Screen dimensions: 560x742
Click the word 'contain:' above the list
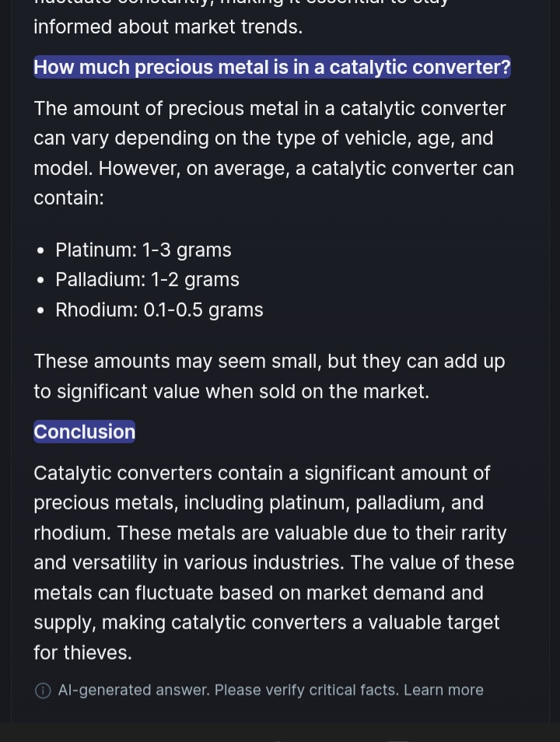pyautogui.click(x=68, y=198)
